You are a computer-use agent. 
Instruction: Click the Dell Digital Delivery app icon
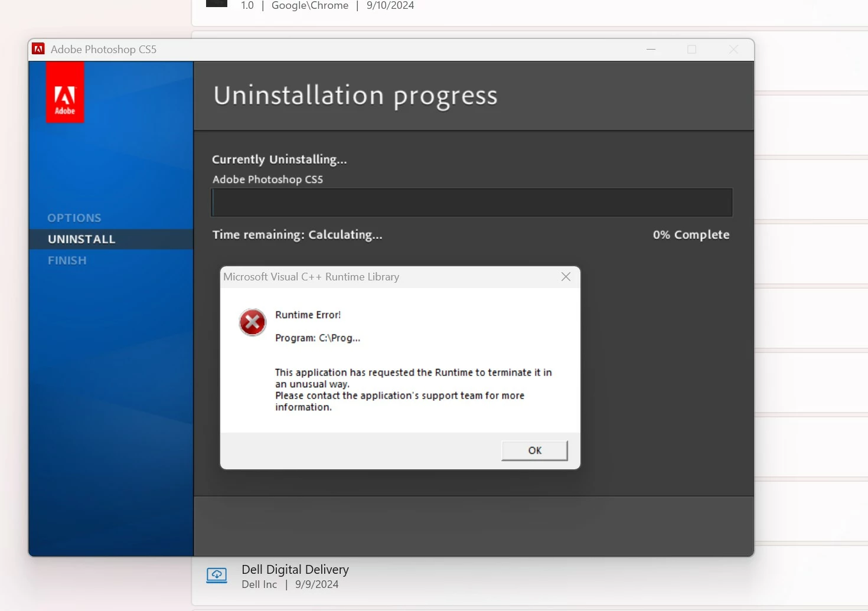217,575
